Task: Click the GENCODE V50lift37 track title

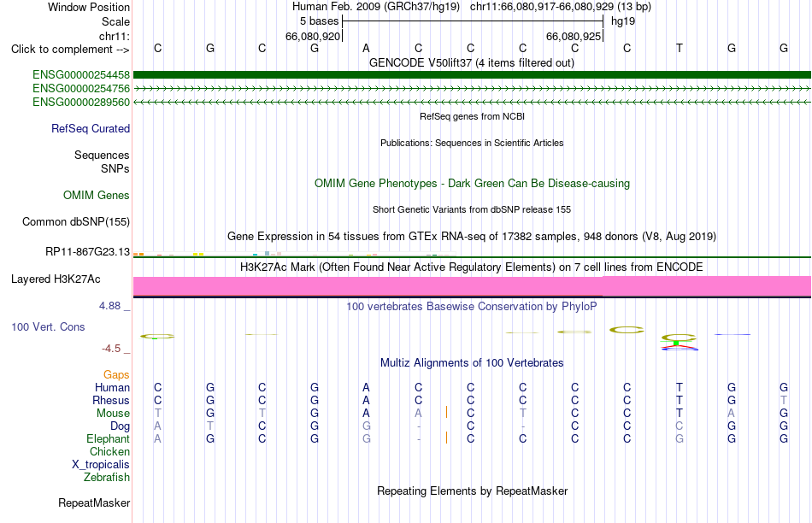Action: tap(472, 62)
